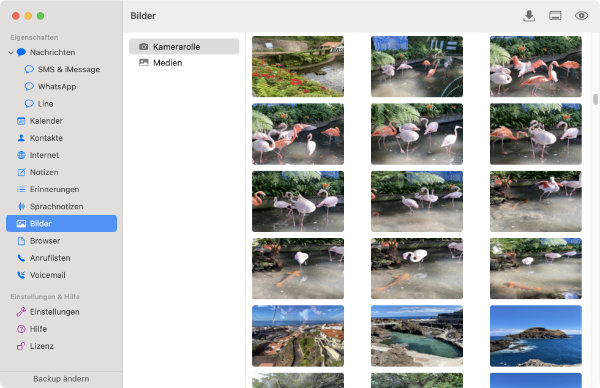
Task: Click the Sprachnotizen waveform icon
Action: coord(21,207)
